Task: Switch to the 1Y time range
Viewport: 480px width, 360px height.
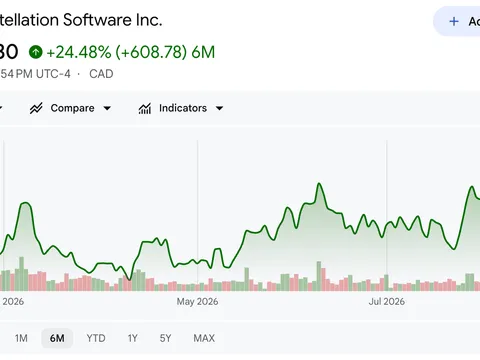Action: (x=133, y=338)
